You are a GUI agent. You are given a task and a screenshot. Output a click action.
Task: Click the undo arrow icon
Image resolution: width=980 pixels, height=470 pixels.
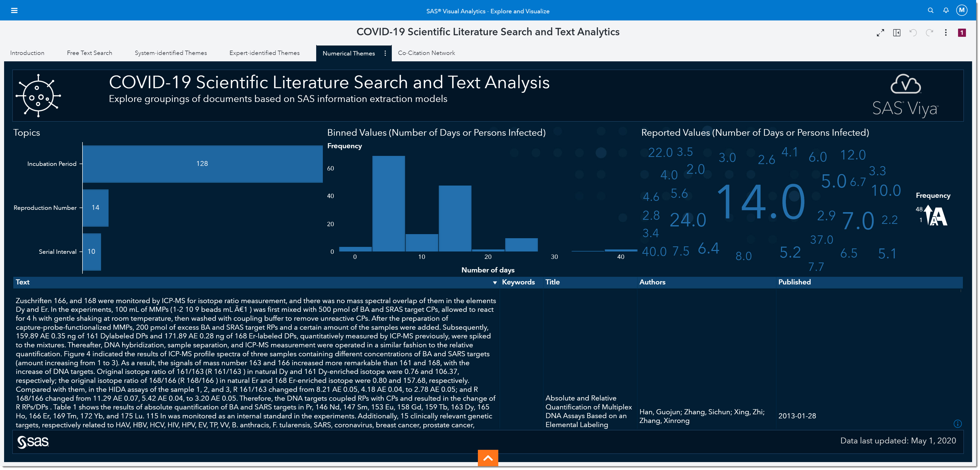pos(913,33)
